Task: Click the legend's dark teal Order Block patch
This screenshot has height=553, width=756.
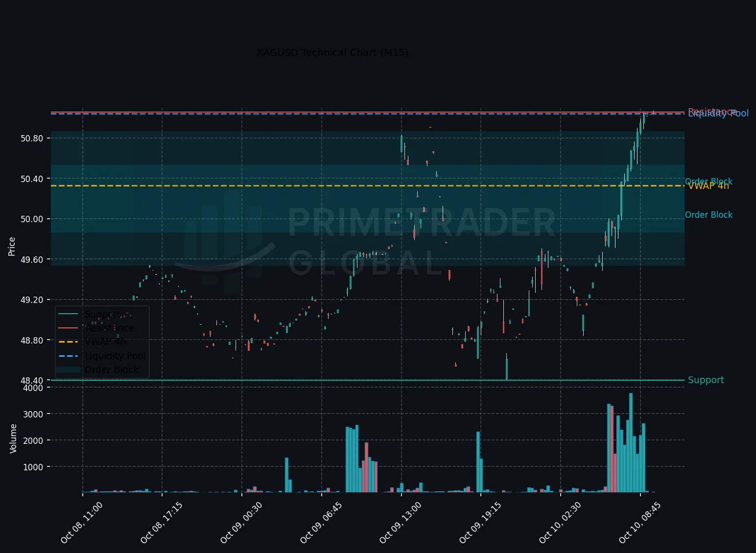Action: [68, 369]
